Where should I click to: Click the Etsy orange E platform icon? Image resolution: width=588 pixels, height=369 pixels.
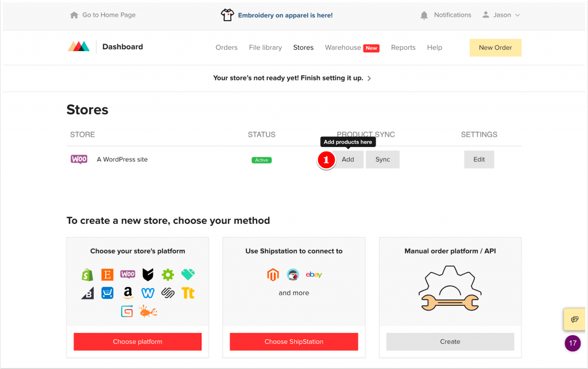(107, 274)
